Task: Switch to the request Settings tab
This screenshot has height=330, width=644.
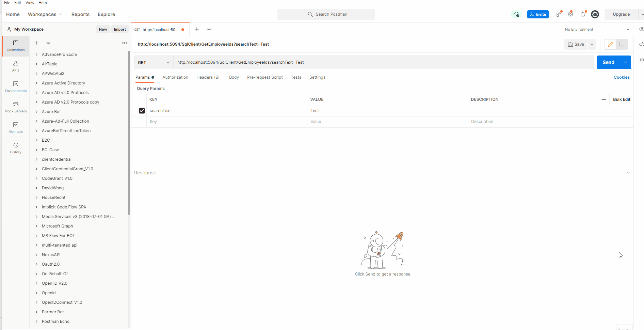Action: coord(317,77)
